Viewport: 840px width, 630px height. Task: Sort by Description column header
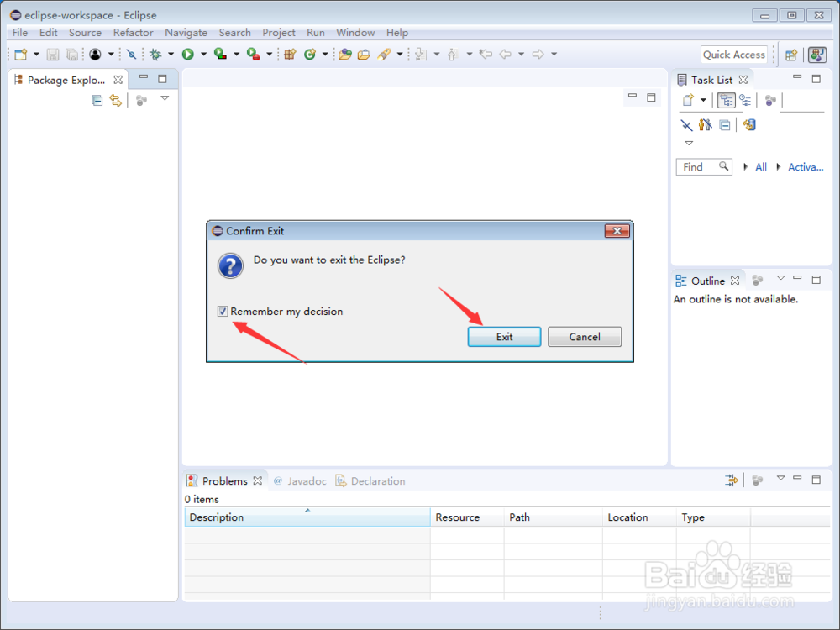[307, 517]
